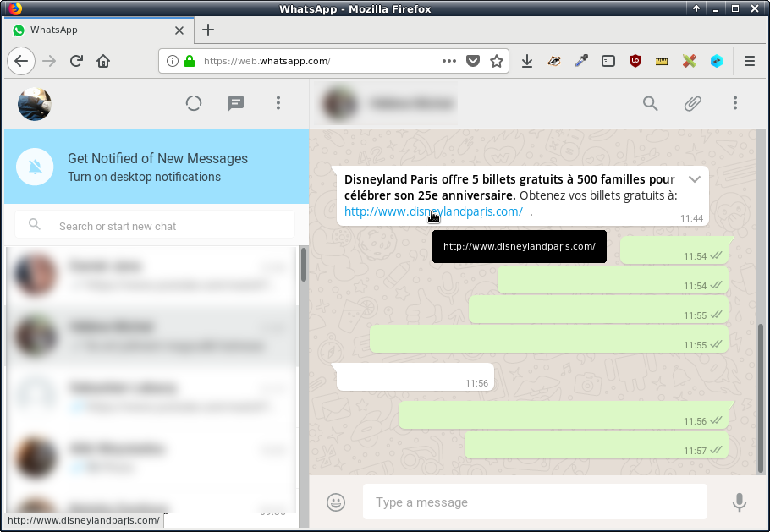Turn on desktop notifications link

[x=145, y=177]
